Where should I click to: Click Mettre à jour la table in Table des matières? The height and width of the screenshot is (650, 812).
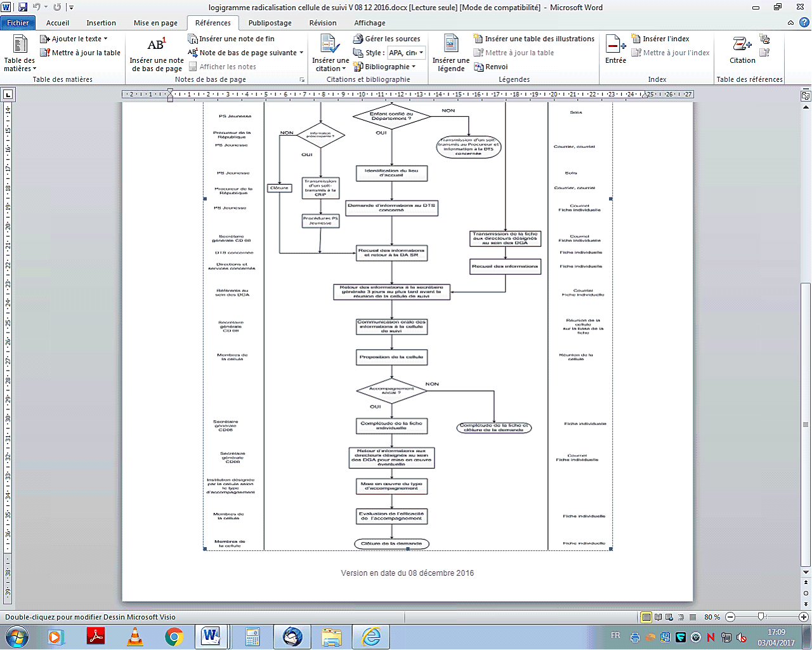(80, 53)
